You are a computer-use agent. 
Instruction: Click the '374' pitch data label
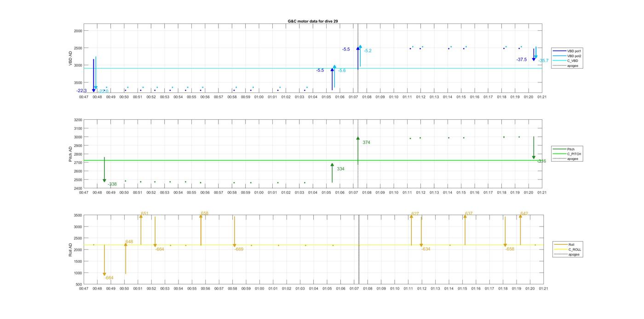(x=366, y=143)
